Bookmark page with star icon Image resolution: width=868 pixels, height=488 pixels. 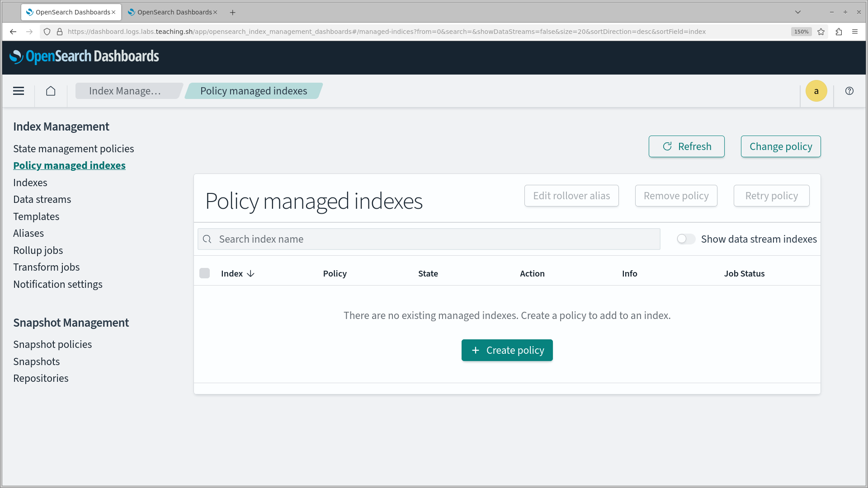coord(821,32)
